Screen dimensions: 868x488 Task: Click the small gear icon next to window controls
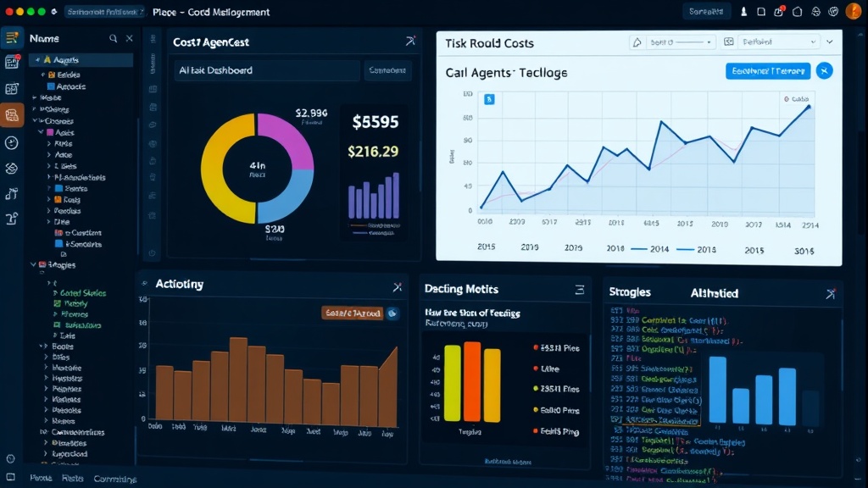53,11
